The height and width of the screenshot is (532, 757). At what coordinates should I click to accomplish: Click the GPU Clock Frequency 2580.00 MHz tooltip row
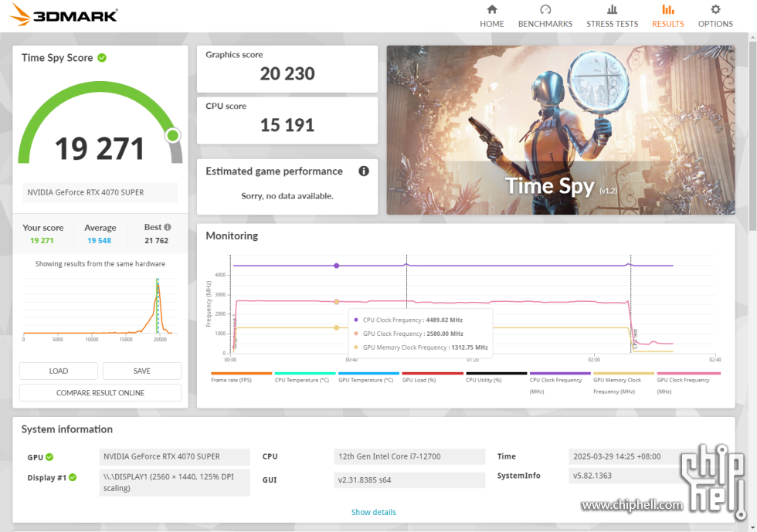click(x=409, y=334)
